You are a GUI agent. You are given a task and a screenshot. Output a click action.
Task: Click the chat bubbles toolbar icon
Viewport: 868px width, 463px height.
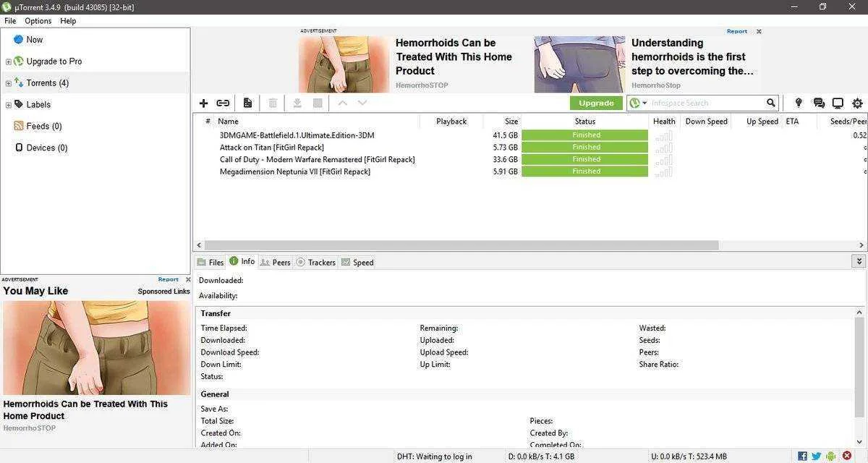click(x=819, y=103)
